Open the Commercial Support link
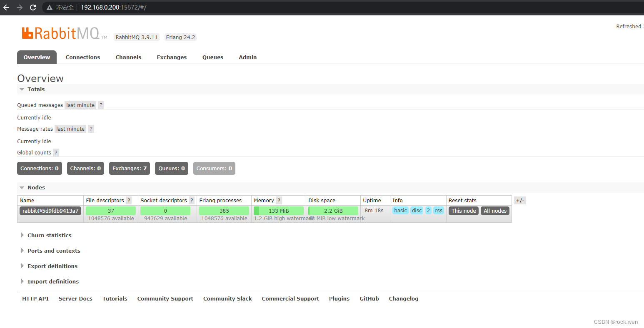 point(290,299)
